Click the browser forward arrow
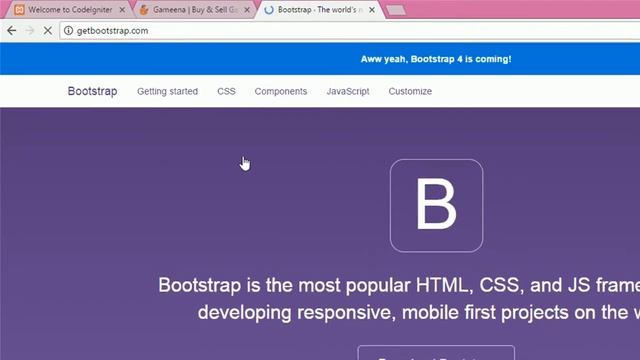Viewport: 640px width, 360px height. tap(29, 31)
